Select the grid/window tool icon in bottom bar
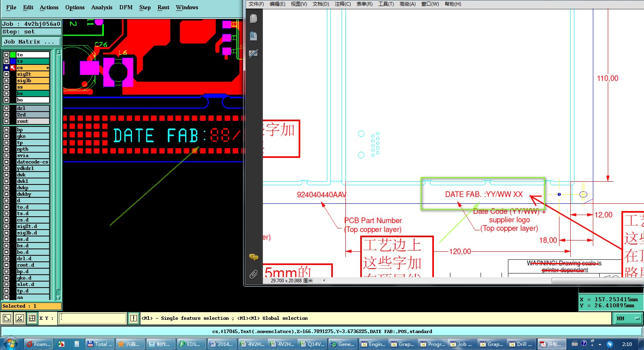The image size is (644, 350). point(32,319)
